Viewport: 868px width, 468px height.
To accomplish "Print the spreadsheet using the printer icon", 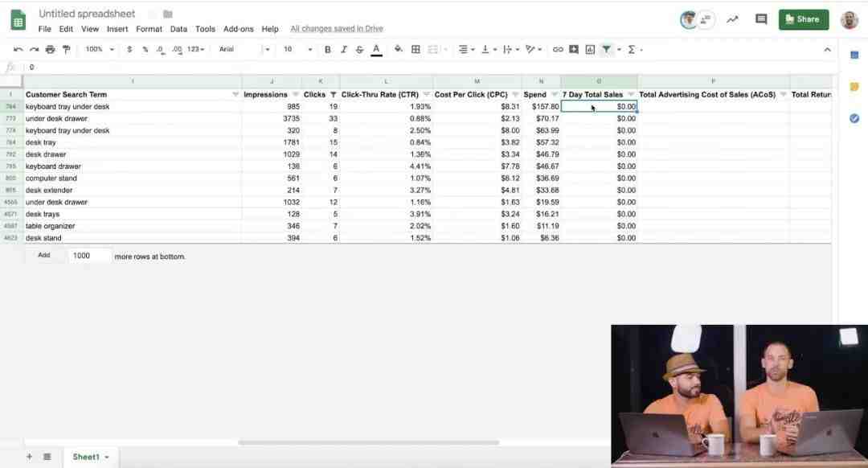I will (51, 49).
